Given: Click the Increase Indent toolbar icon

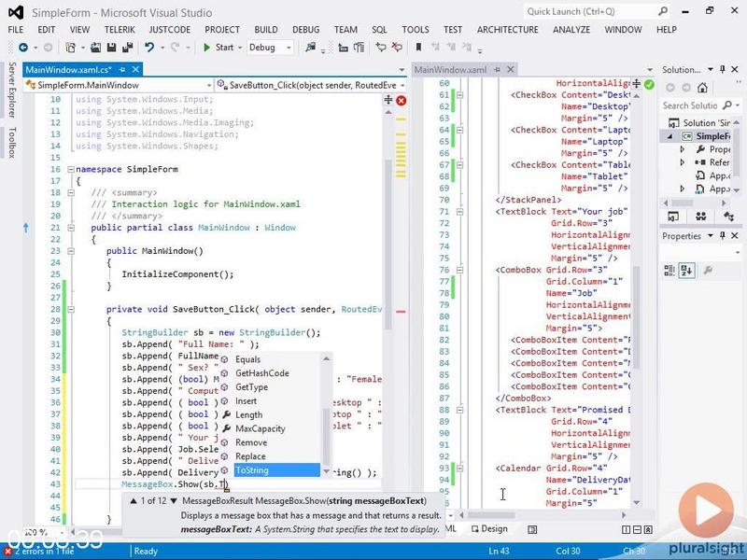Looking at the screenshot, I should (x=359, y=48).
